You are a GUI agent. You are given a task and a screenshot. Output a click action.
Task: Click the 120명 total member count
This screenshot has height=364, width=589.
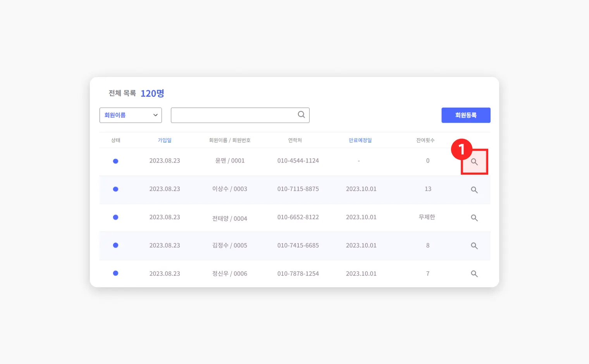point(152,93)
